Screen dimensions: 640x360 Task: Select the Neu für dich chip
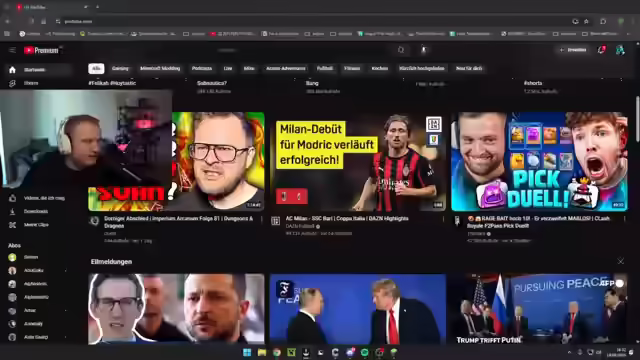469,69
